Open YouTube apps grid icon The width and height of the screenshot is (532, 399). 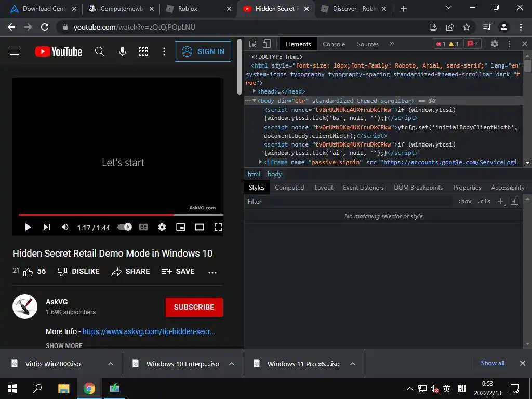point(143,51)
